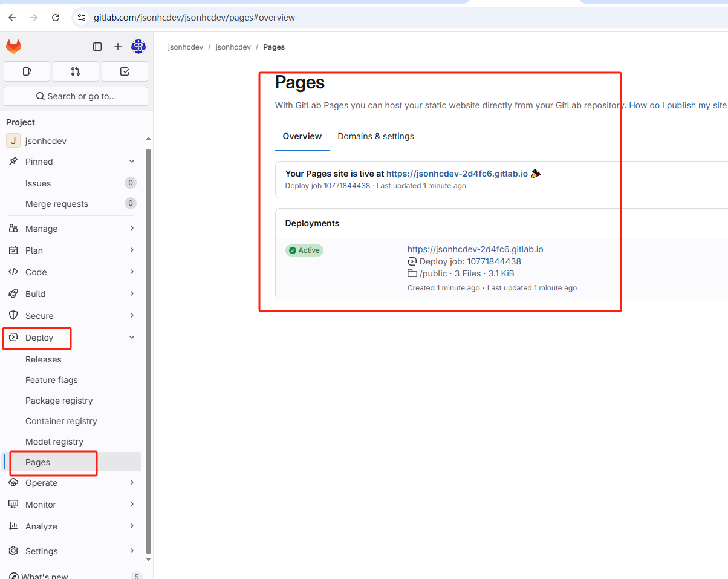Click the Settings gear icon
Image resolution: width=728 pixels, height=579 pixels.
coord(13,551)
